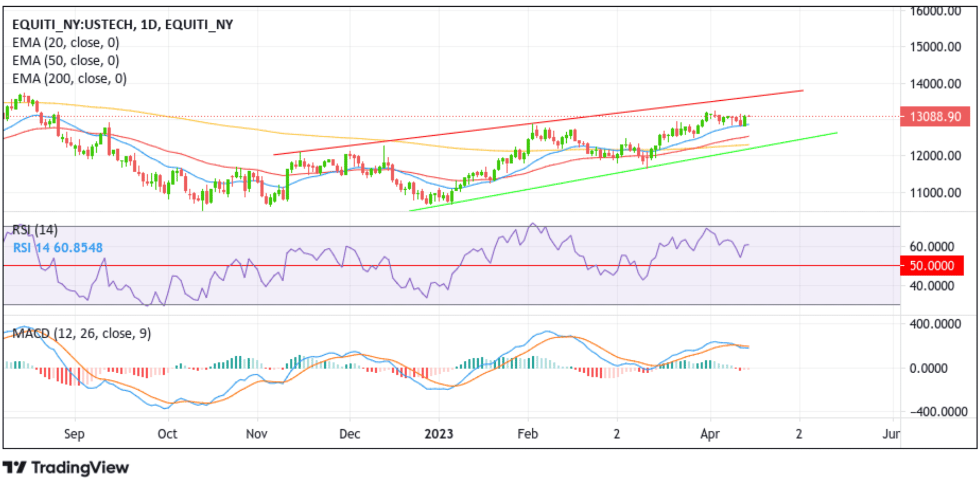The image size is (980, 491).
Task: Click the 400.0000 MACD axis label
Action: [935, 324]
